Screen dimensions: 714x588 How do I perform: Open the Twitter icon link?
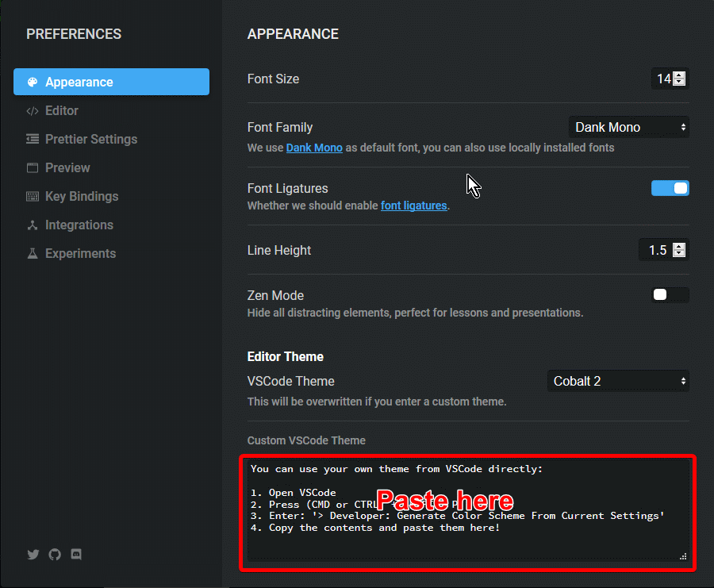(33, 555)
